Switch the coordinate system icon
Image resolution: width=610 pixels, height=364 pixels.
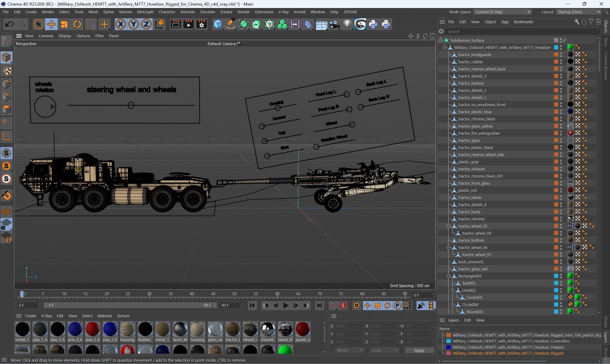[160, 24]
